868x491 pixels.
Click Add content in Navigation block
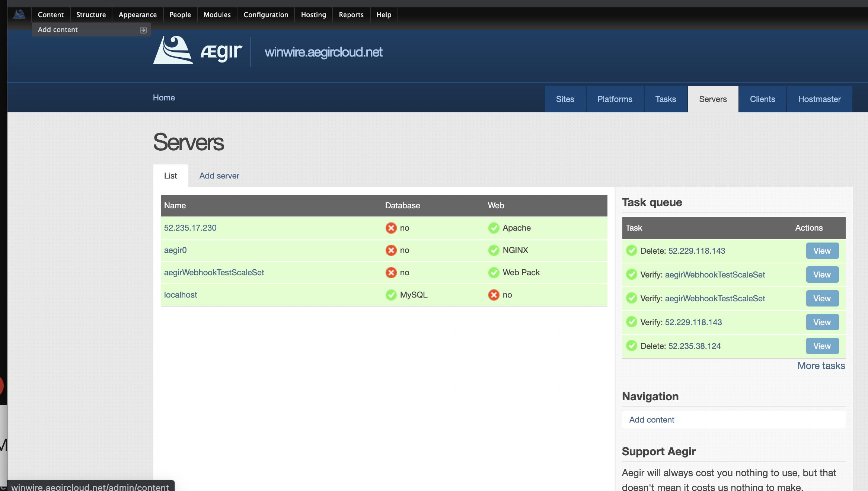[x=652, y=420]
